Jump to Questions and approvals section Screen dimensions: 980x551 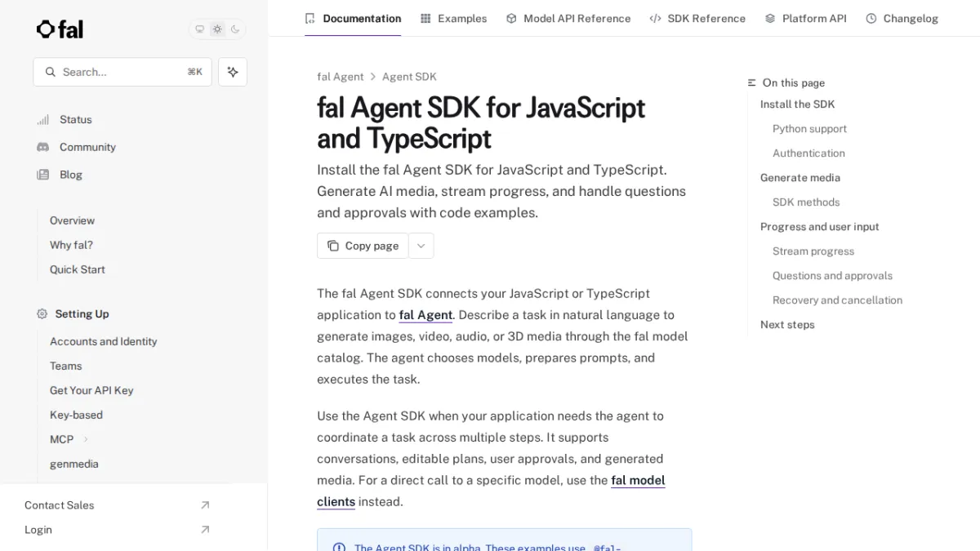click(832, 276)
